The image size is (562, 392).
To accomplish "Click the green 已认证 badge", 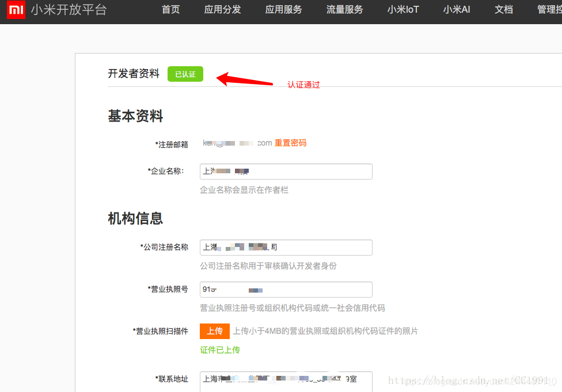I will tap(185, 74).
